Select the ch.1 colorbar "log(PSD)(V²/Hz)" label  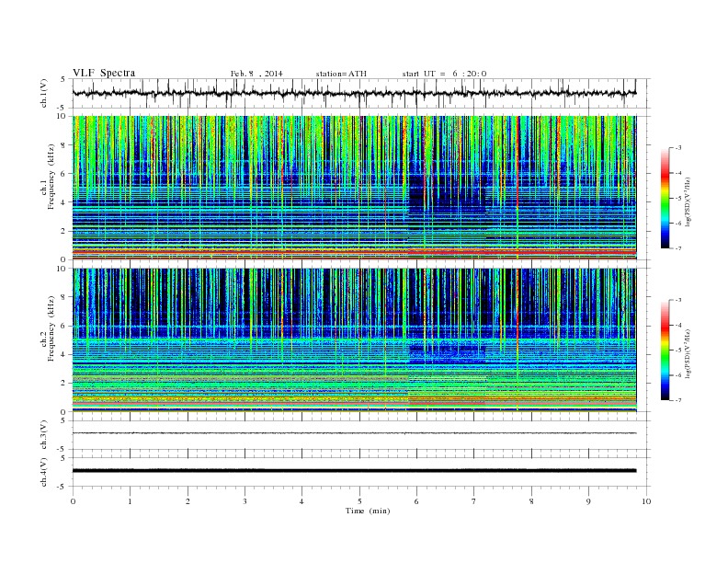[688, 202]
